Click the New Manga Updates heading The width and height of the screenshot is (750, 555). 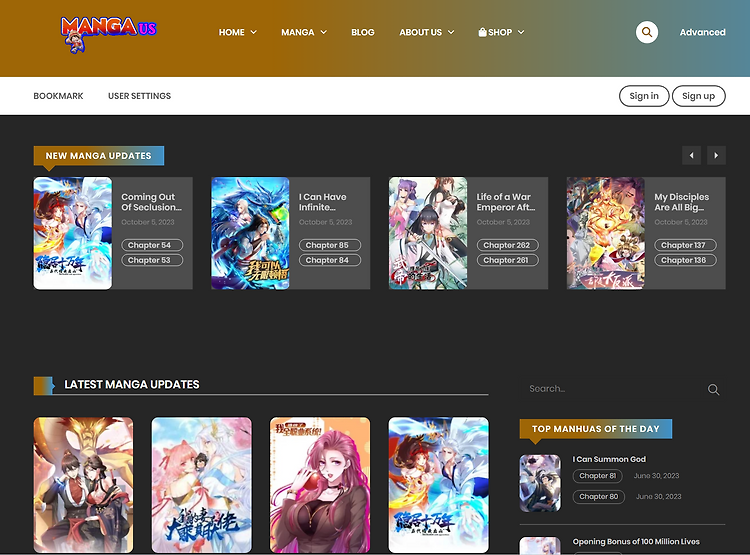coord(99,155)
